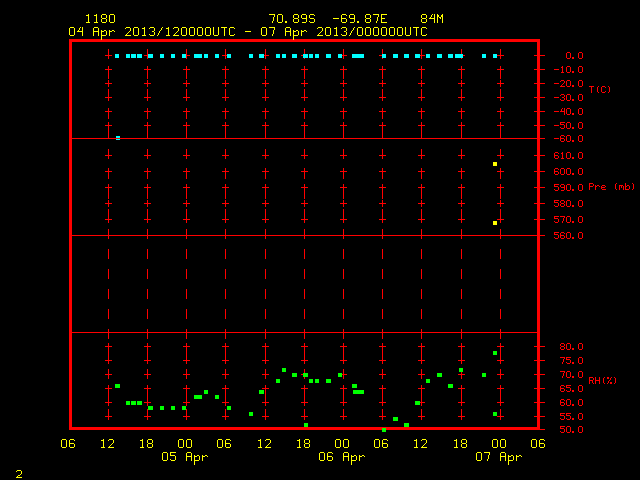The height and width of the screenshot is (480, 640).
Task: Click the lower yellow pressure data point
Action: [495, 223]
